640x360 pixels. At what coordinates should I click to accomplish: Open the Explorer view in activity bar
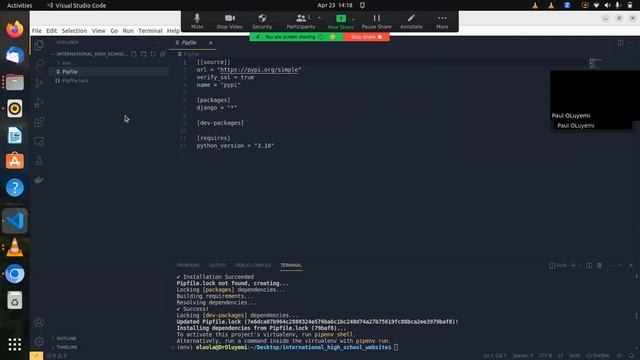point(39,44)
